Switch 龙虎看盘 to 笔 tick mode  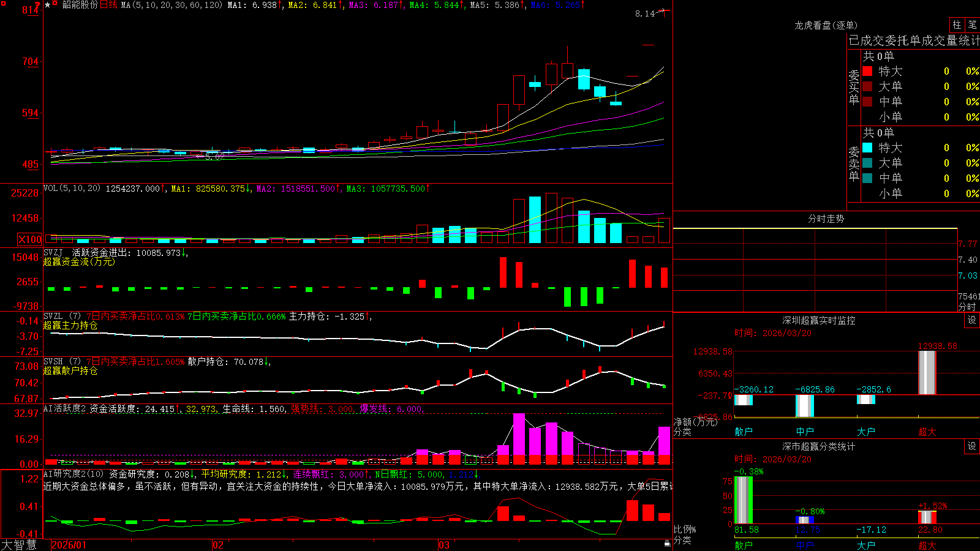972,25
